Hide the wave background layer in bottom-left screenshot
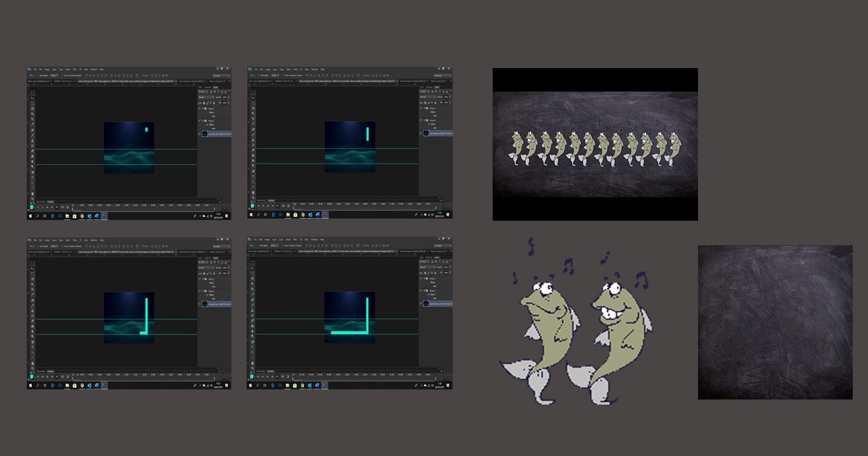The height and width of the screenshot is (456, 868). click(200, 304)
